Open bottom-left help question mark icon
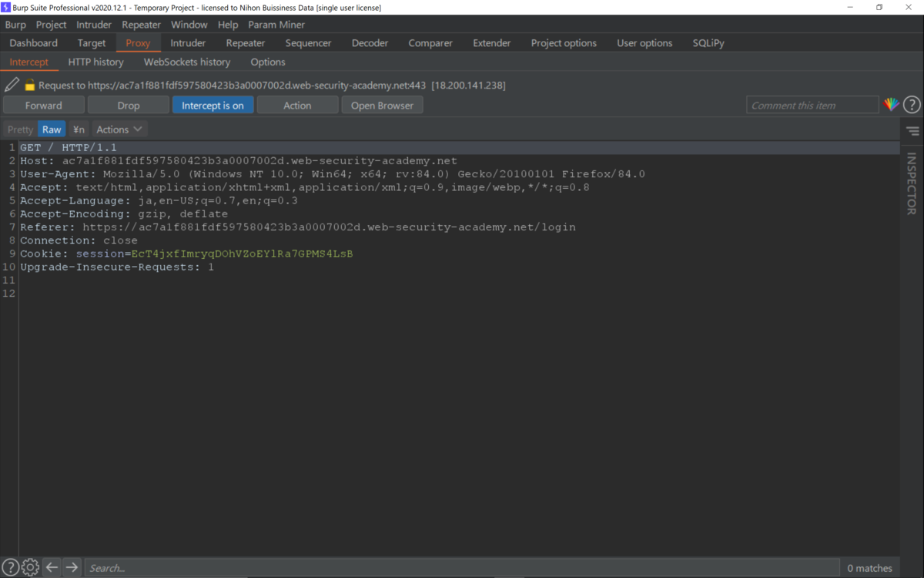The image size is (924, 578). pos(10,568)
